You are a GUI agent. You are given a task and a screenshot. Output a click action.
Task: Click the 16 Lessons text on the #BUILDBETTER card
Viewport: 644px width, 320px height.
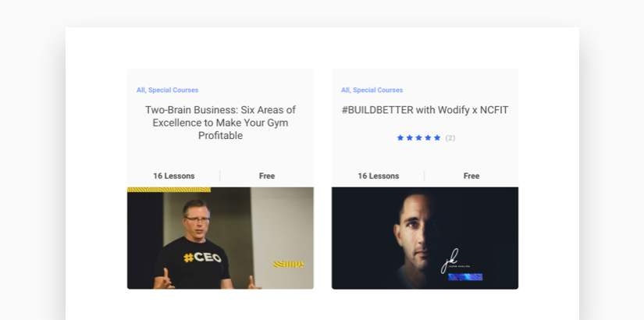379,176
